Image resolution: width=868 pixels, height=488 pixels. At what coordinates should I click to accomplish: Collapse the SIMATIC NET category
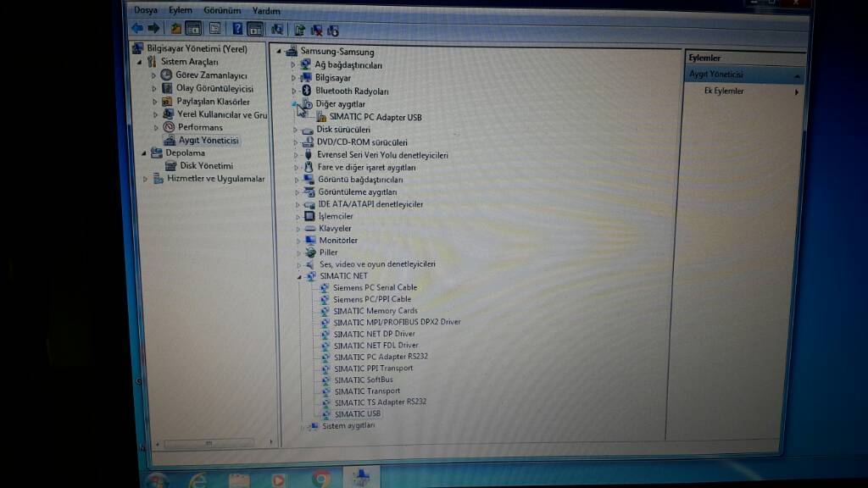point(299,276)
